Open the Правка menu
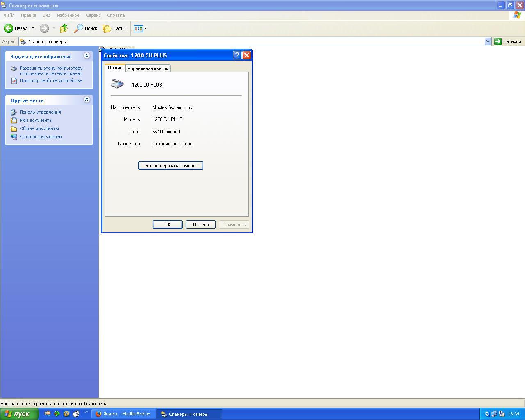This screenshot has width=525, height=420. tap(28, 15)
